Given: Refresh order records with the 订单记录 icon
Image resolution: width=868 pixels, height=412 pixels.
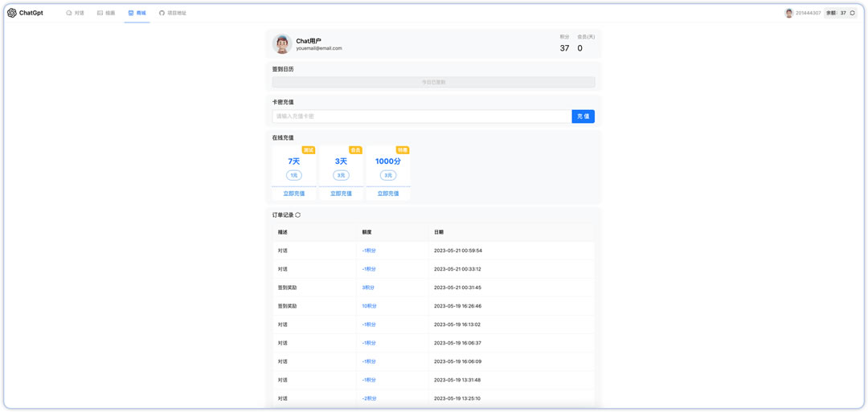Looking at the screenshot, I should point(298,215).
